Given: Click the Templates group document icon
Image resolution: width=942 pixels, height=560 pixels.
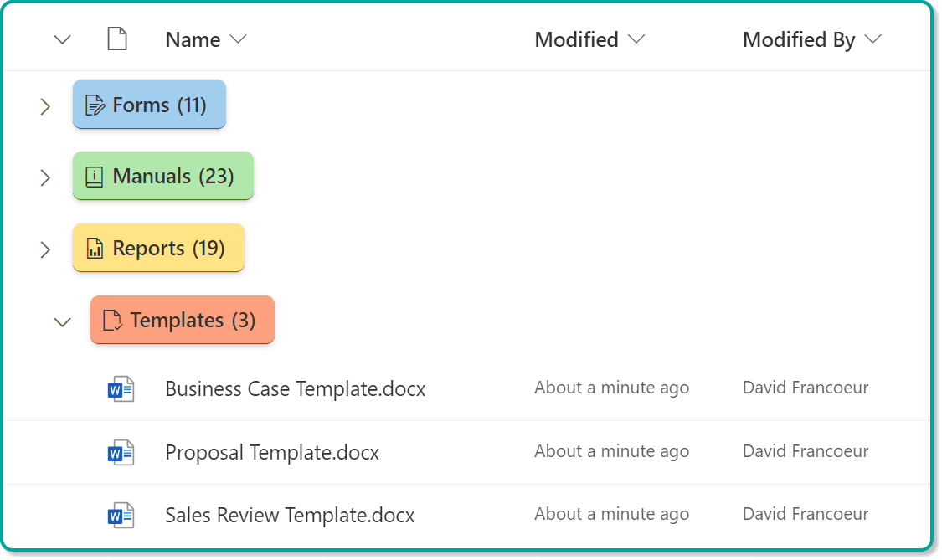Looking at the screenshot, I should click(112, 321).
